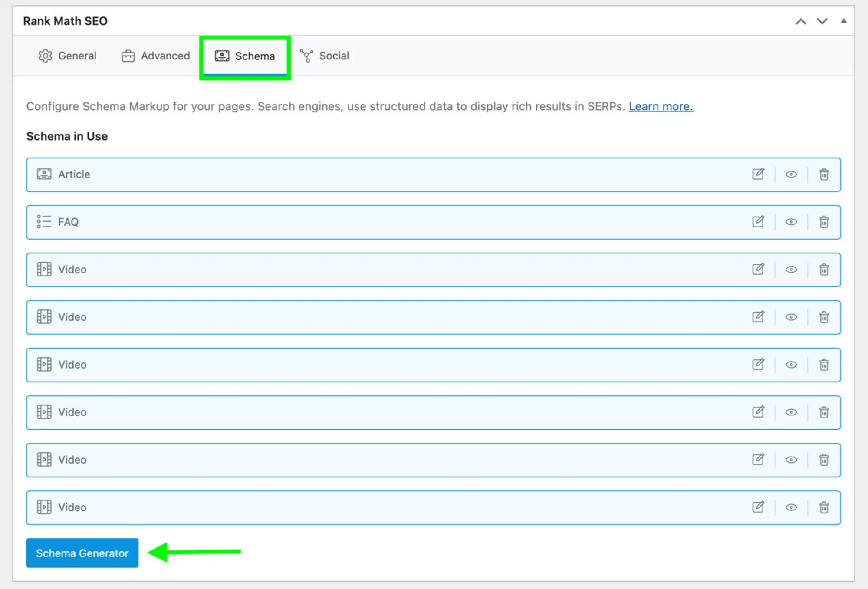Click the film icon on first Video row
Image resolution: width=868 pixels, height=589 pixels.
[44, 269]
